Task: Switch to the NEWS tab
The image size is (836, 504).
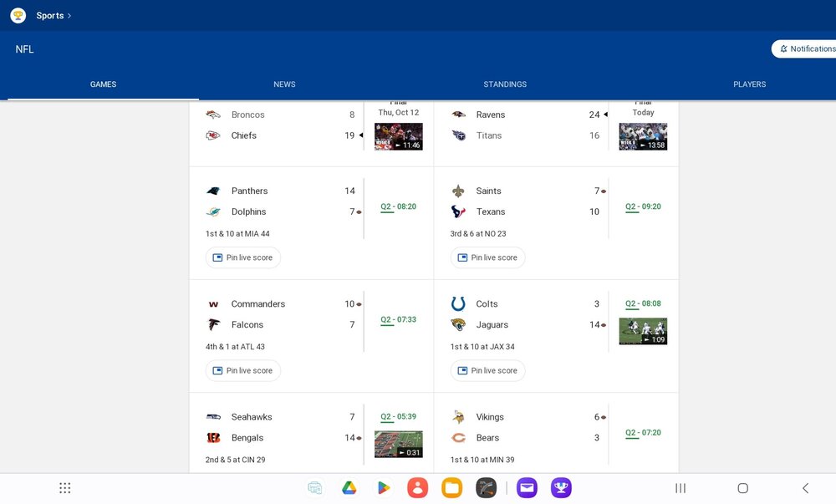Action: (284, 84)
